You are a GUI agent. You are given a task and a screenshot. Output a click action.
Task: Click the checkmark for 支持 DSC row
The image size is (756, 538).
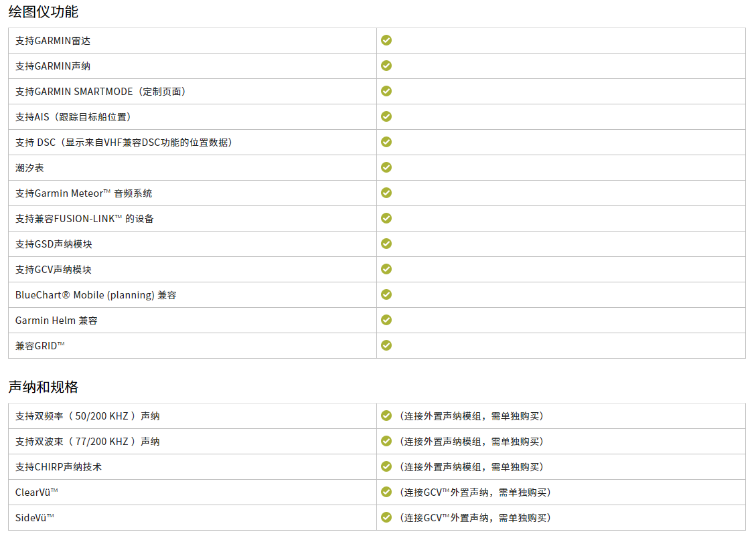tap(386, 142)
